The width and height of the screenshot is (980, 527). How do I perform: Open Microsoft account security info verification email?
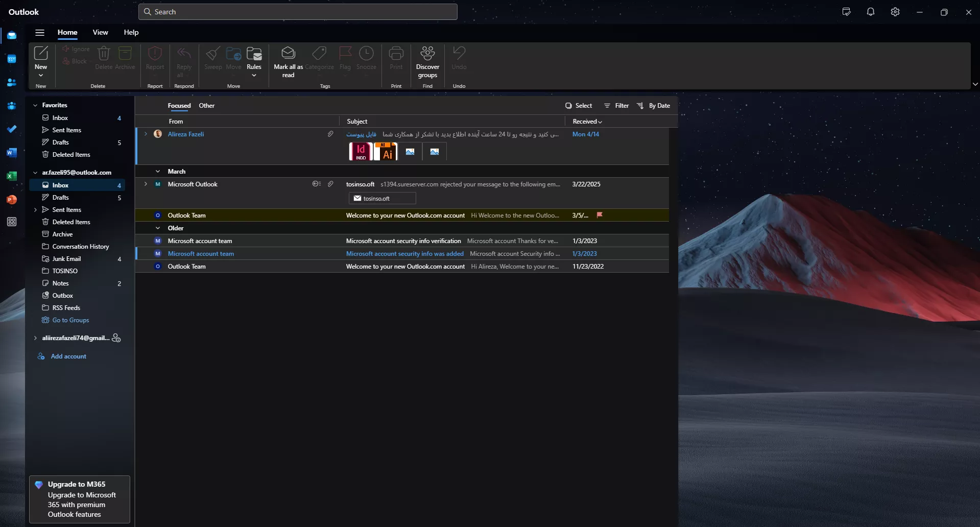[402, 241]
